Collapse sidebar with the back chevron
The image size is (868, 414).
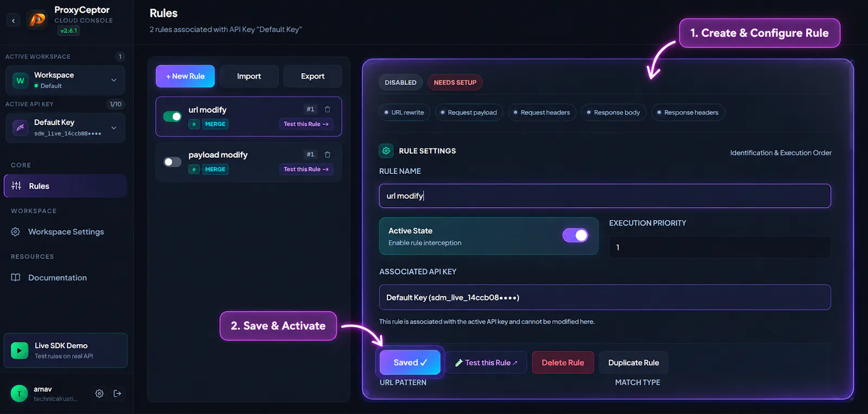(14, 21)
